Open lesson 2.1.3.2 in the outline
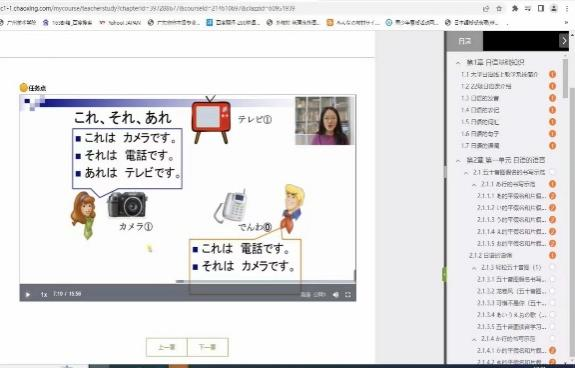The height and width of the screenshot is (368, 575). point(512,291)
